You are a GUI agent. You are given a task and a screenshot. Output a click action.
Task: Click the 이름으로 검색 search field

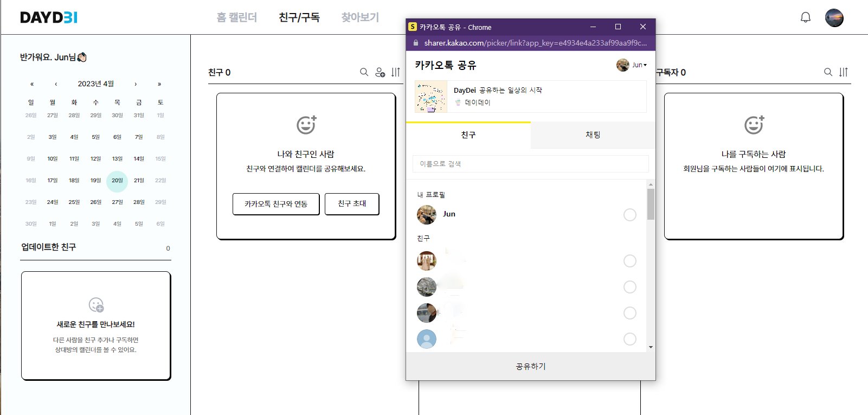[531, 164]
